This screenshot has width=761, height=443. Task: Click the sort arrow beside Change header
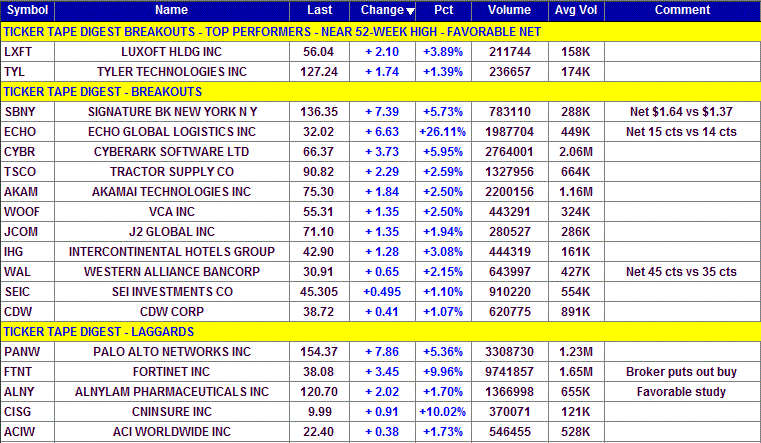tap(410, 12)
